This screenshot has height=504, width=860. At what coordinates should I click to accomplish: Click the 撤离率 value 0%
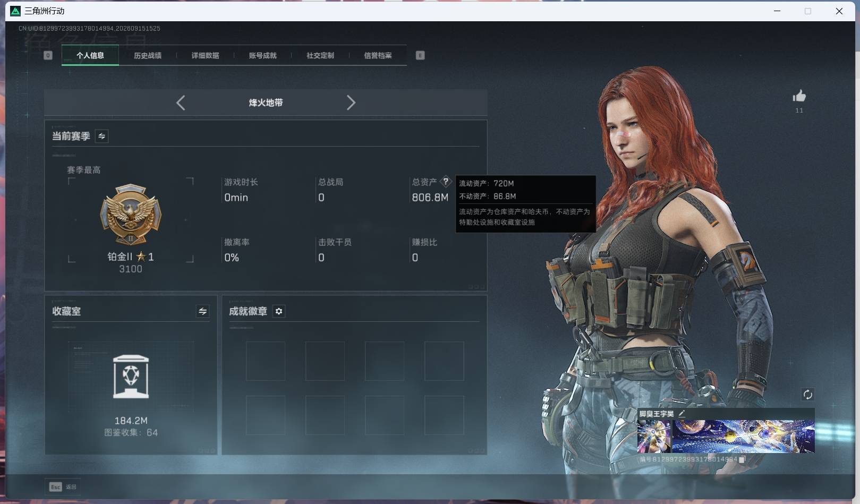pos(232,258)
